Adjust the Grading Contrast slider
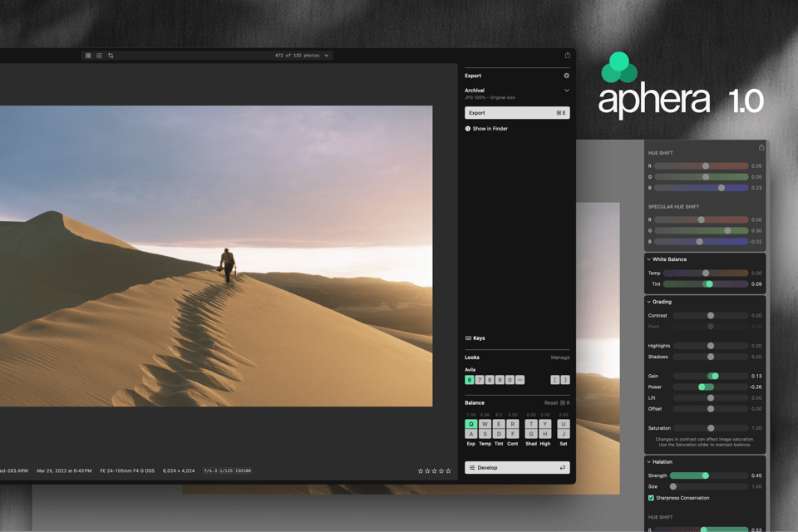The height and width of the screenshot is (532, 798). click(711, 316)
